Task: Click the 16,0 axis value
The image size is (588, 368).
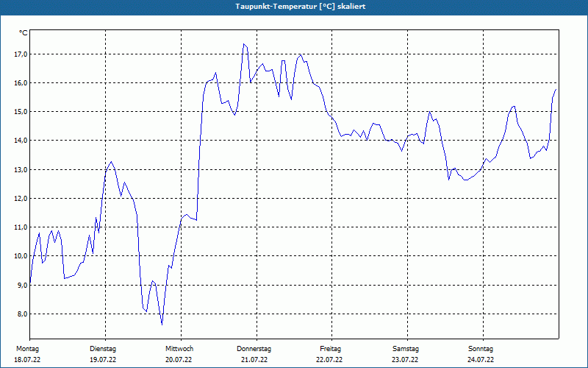Action: (x=21, y=83)
